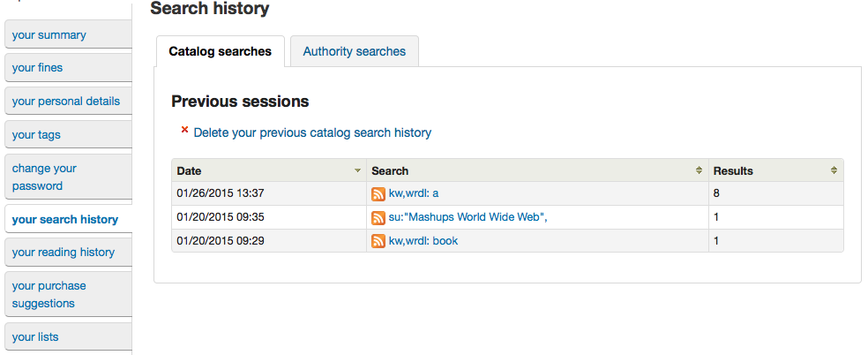Sort table by Search column arrows
868x355 pixels.
699,170
